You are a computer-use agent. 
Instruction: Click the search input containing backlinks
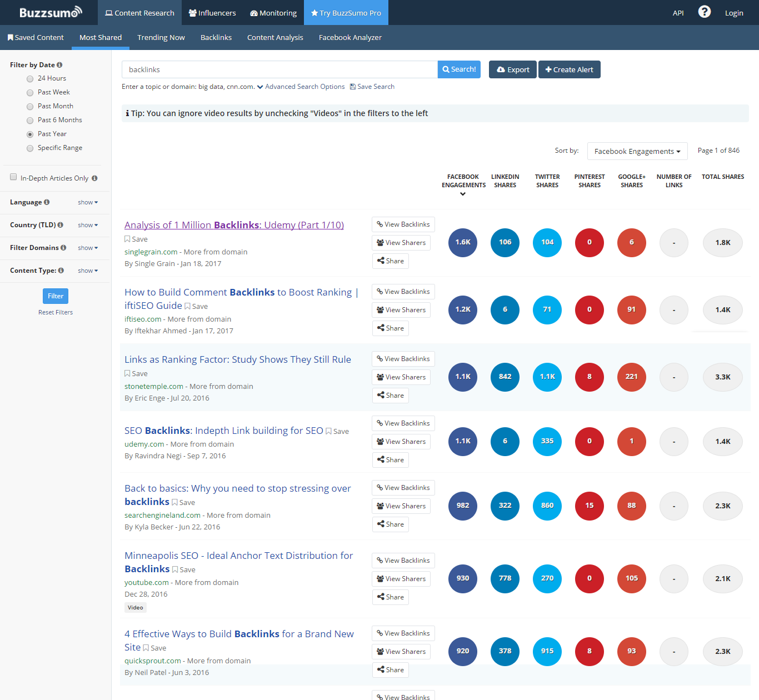(279, 69)
